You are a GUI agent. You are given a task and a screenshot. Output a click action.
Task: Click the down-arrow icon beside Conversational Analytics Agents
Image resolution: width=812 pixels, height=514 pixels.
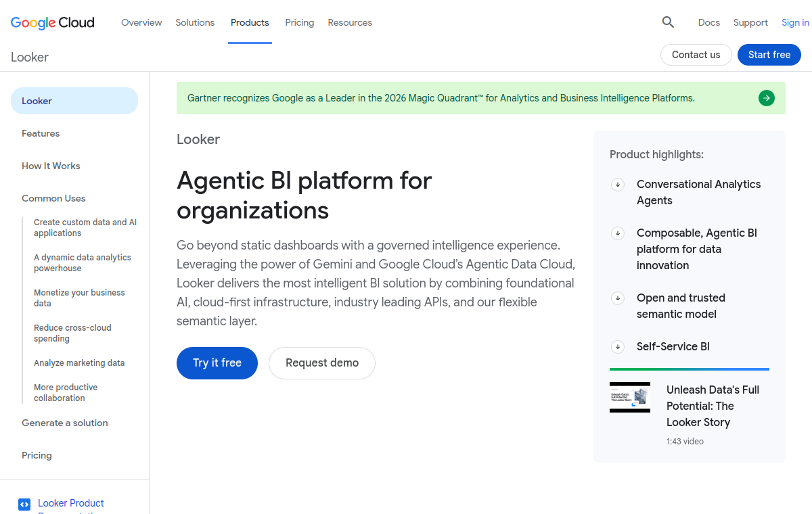pos(618,185)
